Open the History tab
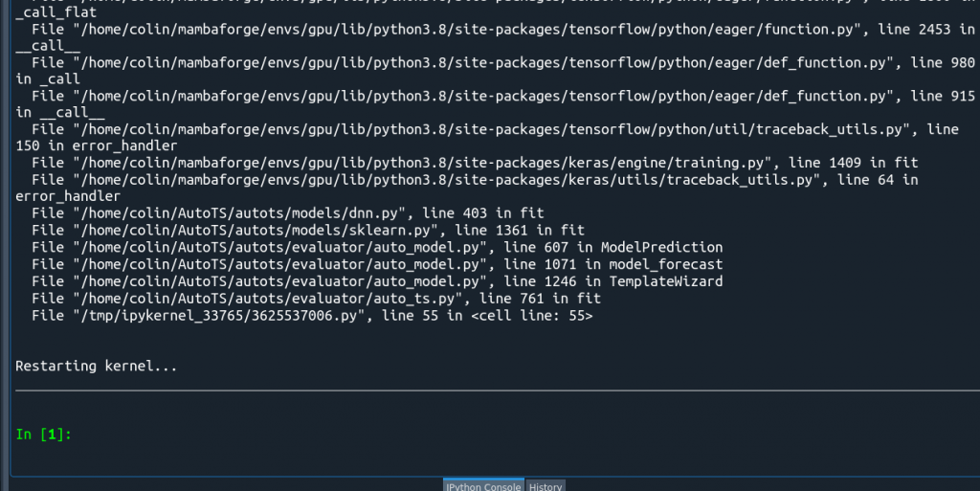Screen dimensions: 980x491 [545, 486]
